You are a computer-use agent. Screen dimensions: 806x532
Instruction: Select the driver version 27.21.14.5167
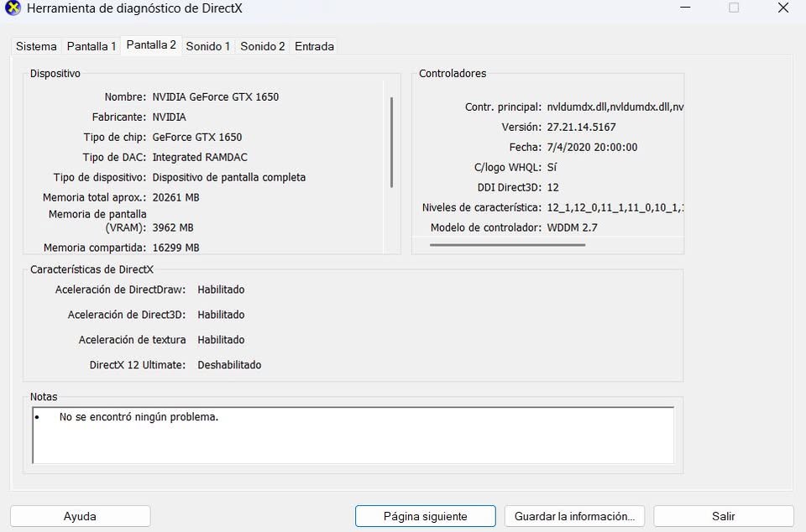(x=581, y=127)
